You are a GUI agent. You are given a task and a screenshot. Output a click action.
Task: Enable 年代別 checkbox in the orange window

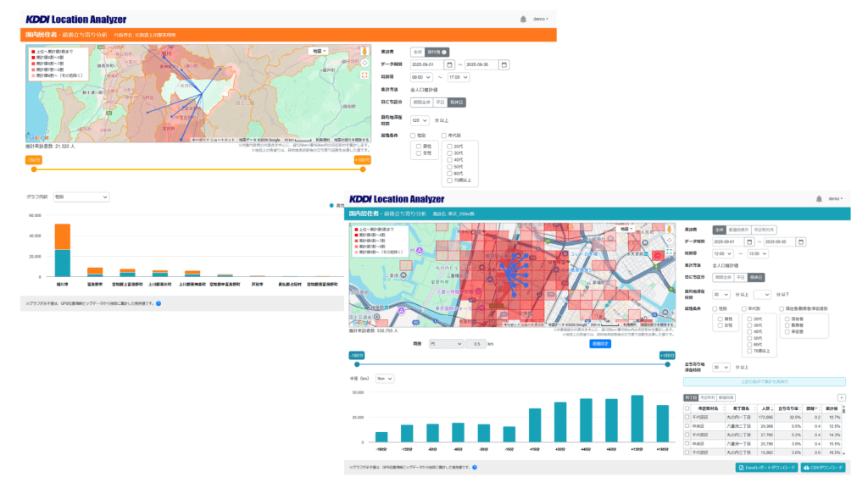point(444,136)
